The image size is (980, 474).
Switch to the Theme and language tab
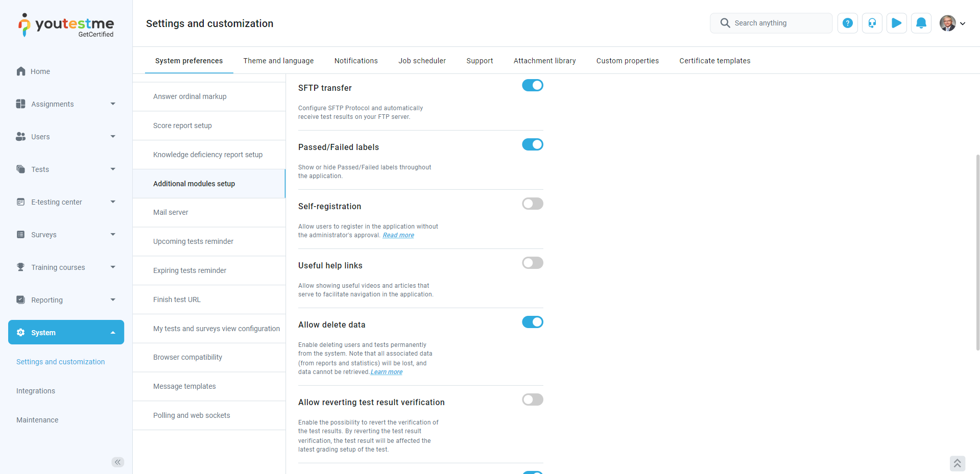tap(278, 61)
